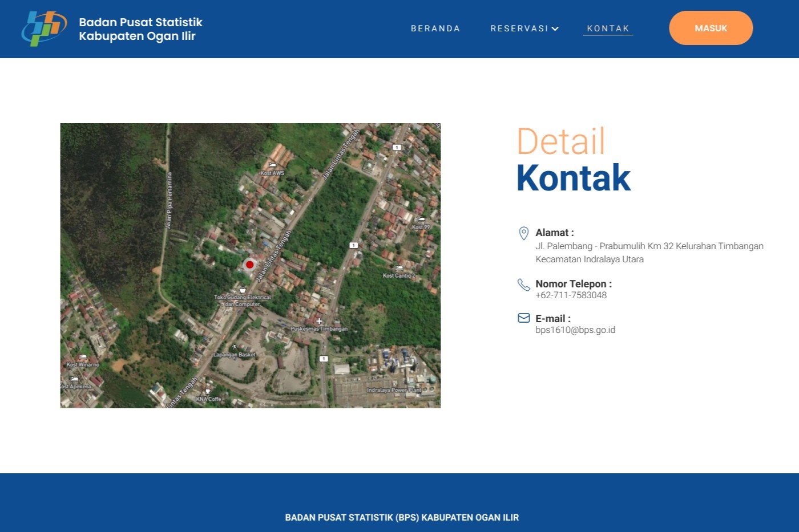This screenshot has height=532, width=799.
Task: Click the envelope icon beside E-mail
Action: [x=523, y=318]
